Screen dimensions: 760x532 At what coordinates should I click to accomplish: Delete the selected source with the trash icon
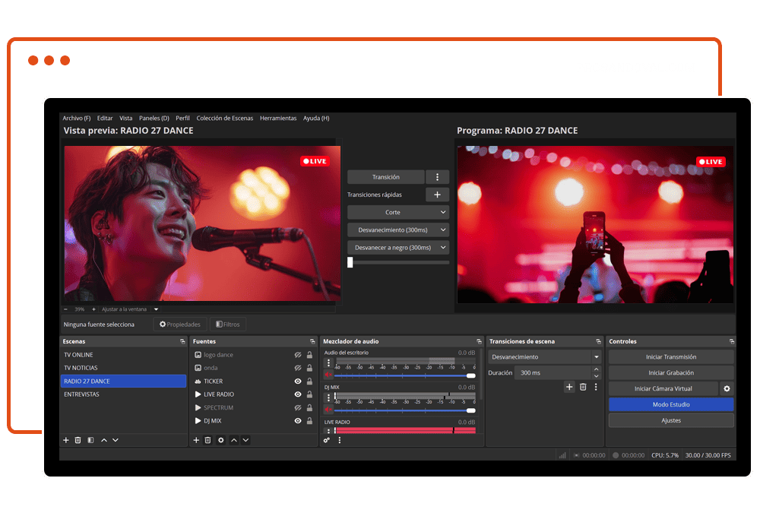point(207,439)
